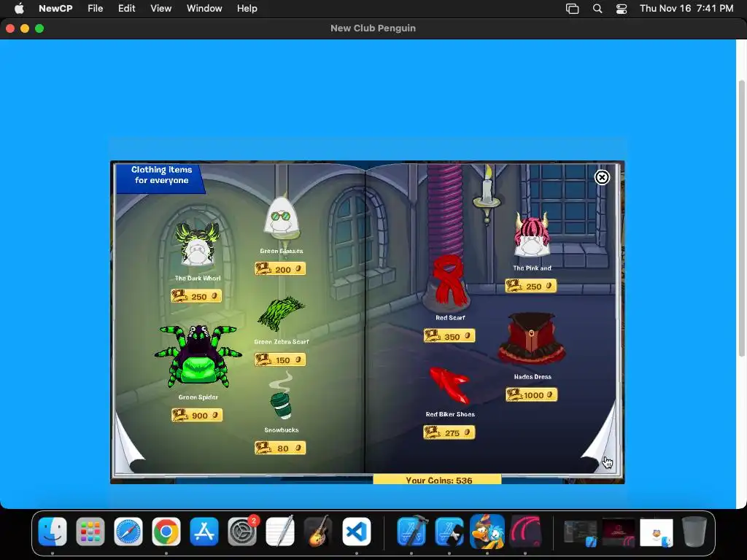Launch Safari from the Dock
The width and height of the screenshot is (747, 560).
click(128, 531)
